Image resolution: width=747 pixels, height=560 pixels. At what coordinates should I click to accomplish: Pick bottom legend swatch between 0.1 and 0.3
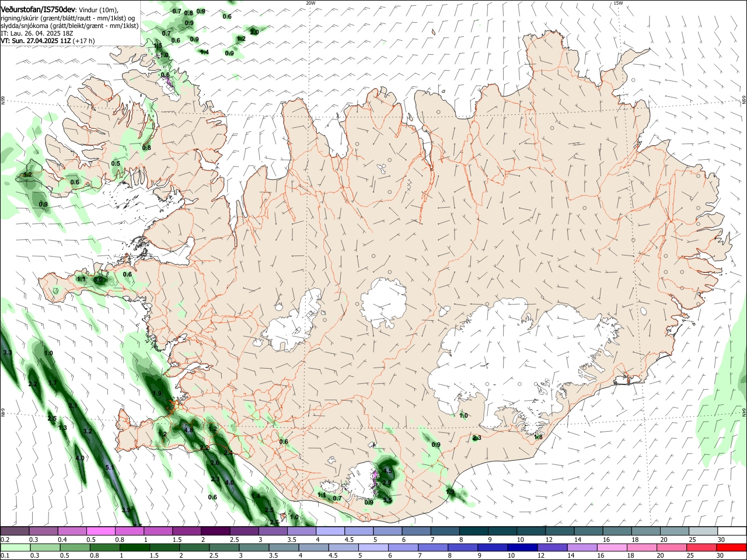coord(14,548)
